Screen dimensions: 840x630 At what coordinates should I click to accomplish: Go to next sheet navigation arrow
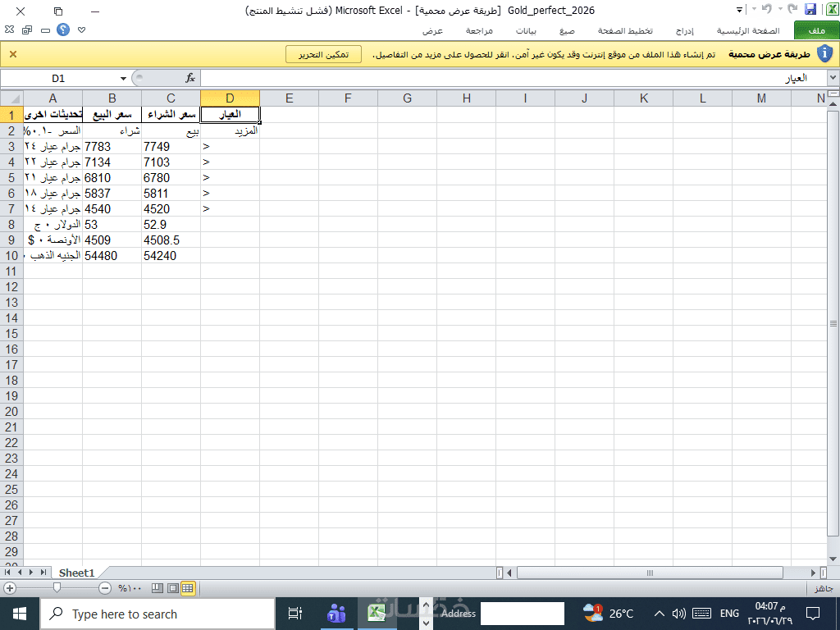point(31,573)
